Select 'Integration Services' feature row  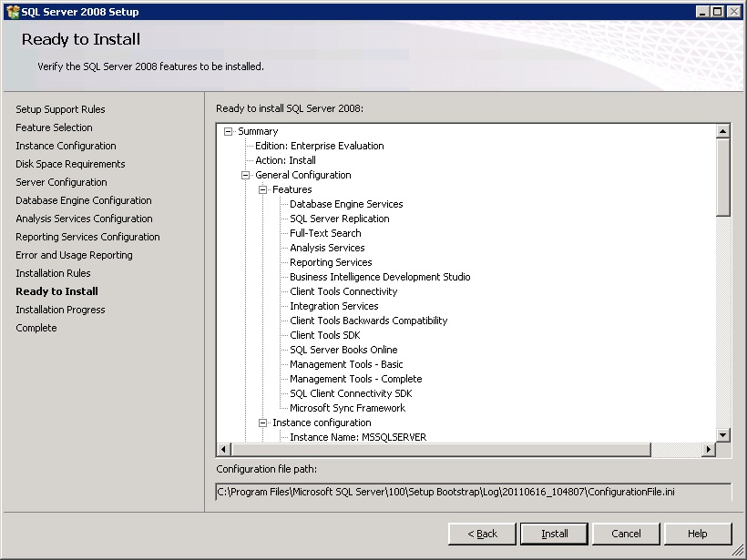[x=334, y=306]
